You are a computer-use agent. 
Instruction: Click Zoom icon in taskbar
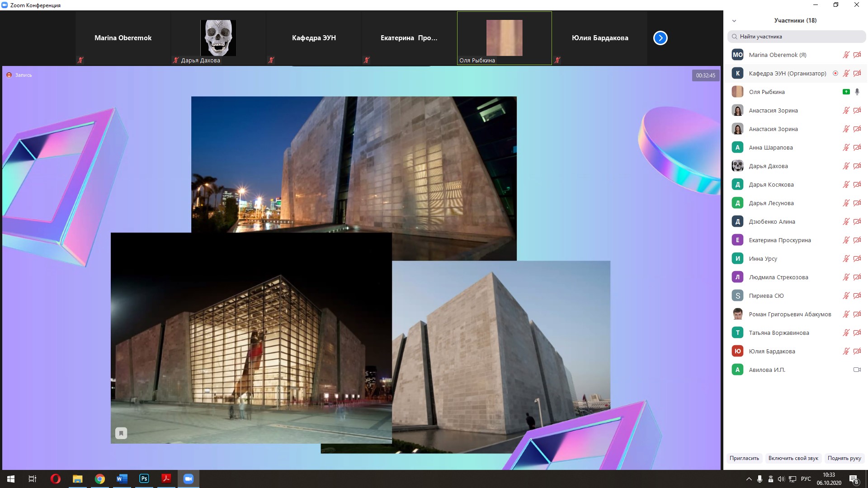(x=188, y=479)
